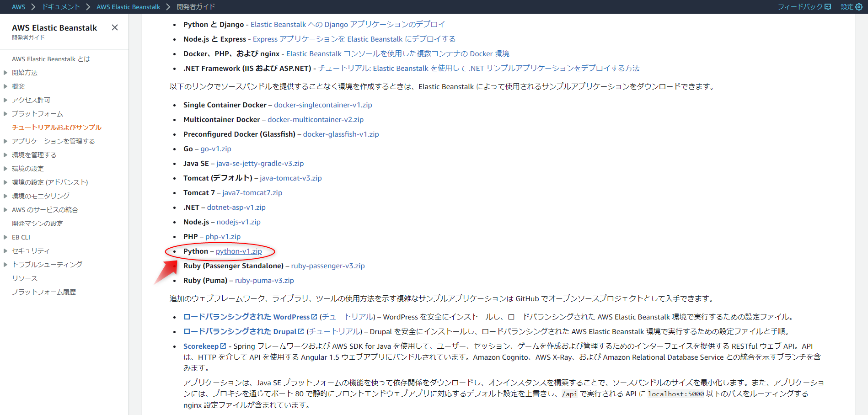The height and width of the screenshot is (415, 868).
Task: Expand the 開始方法 sidebar section
Action: pyautogui.click(x=5, y=73)
